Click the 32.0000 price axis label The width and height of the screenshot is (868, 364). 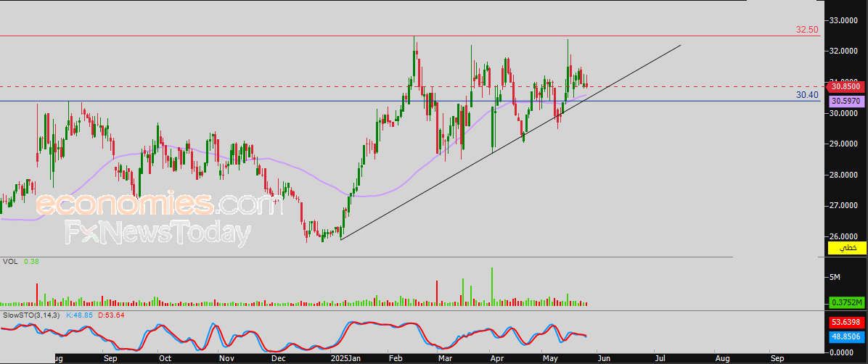click(x=844, y=51)
